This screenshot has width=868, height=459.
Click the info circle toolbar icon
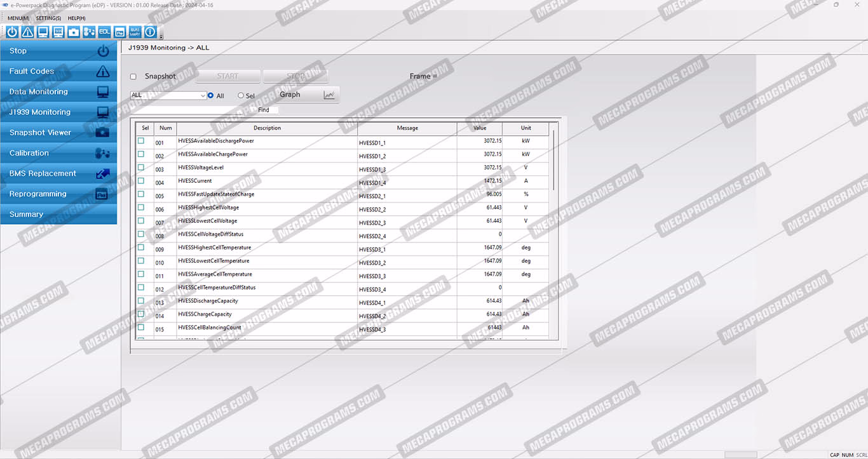pos(150,32)
